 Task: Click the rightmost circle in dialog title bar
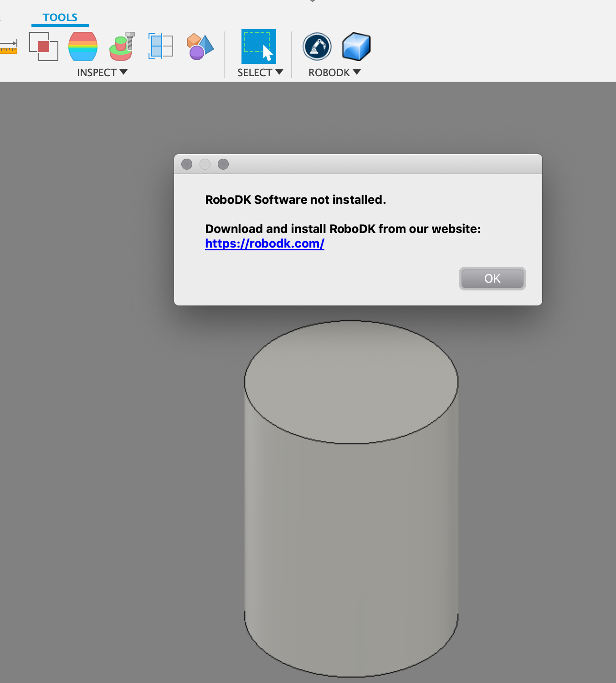click(223, 164)
